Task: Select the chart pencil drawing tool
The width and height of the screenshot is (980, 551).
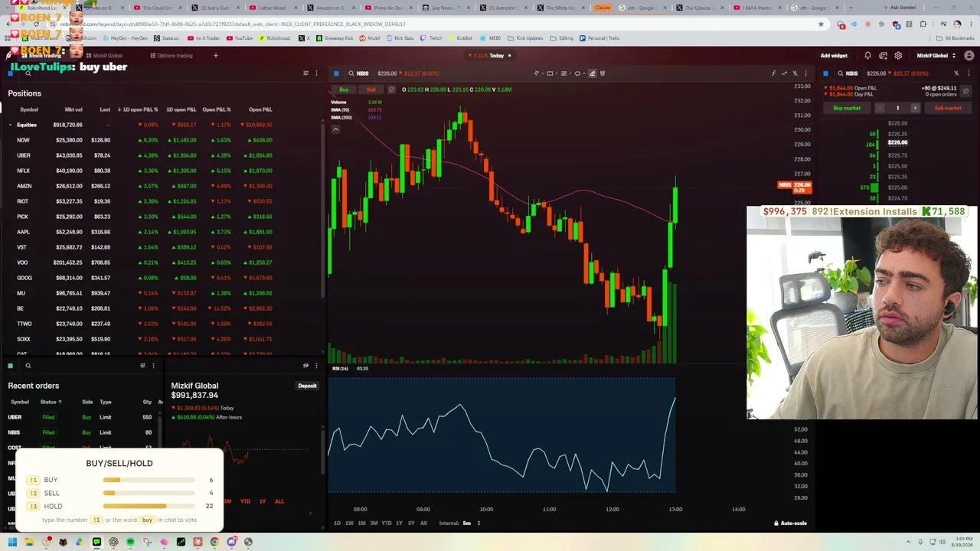Action: click(592, 73)
